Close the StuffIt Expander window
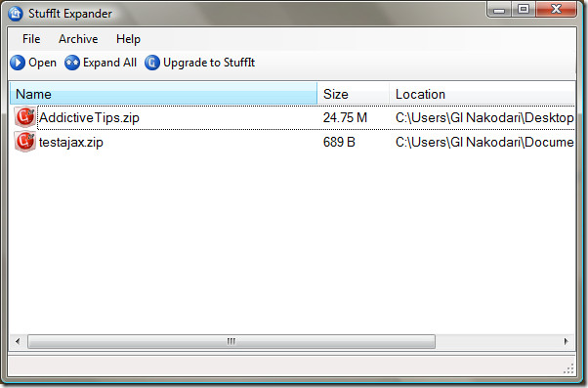588x388 pixels. (557, 10)
